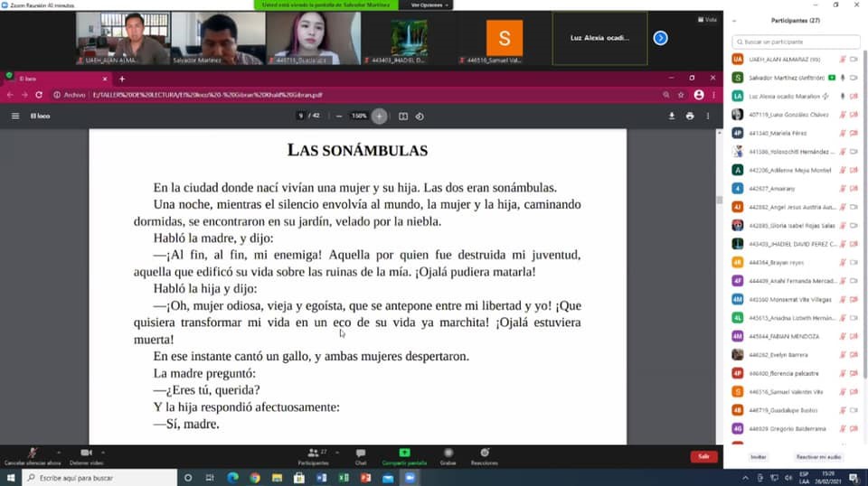Click the PDF zoom percentage field
Viewport: 868px width, 486px height.
(359, 117)
